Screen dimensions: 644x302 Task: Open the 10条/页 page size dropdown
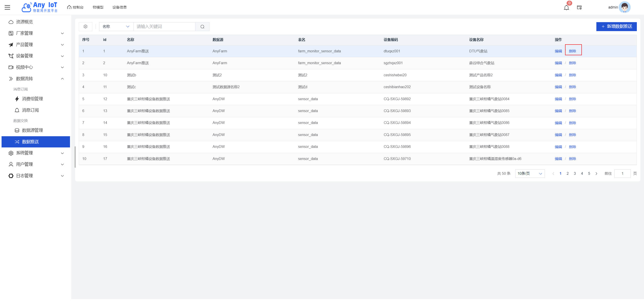(530, 174)
